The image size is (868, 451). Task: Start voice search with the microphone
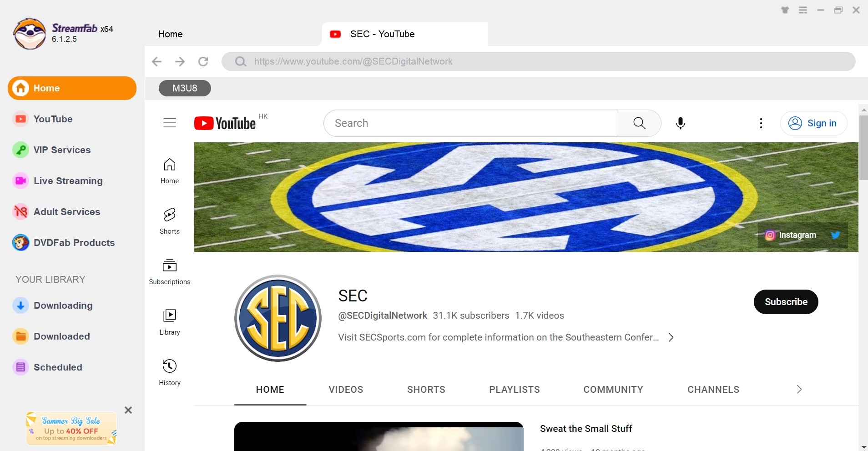tap(681, 123)
